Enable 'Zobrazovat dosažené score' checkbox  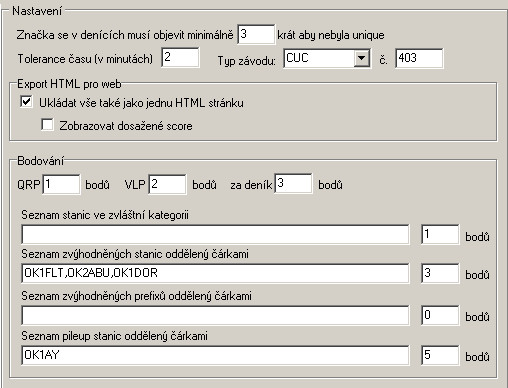click(47, 125)
